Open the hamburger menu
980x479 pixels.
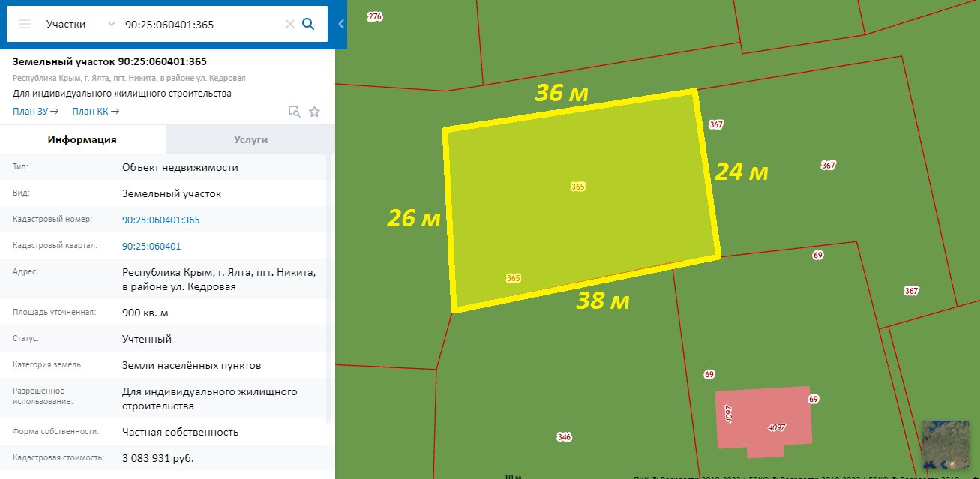[x=25, y=24]
